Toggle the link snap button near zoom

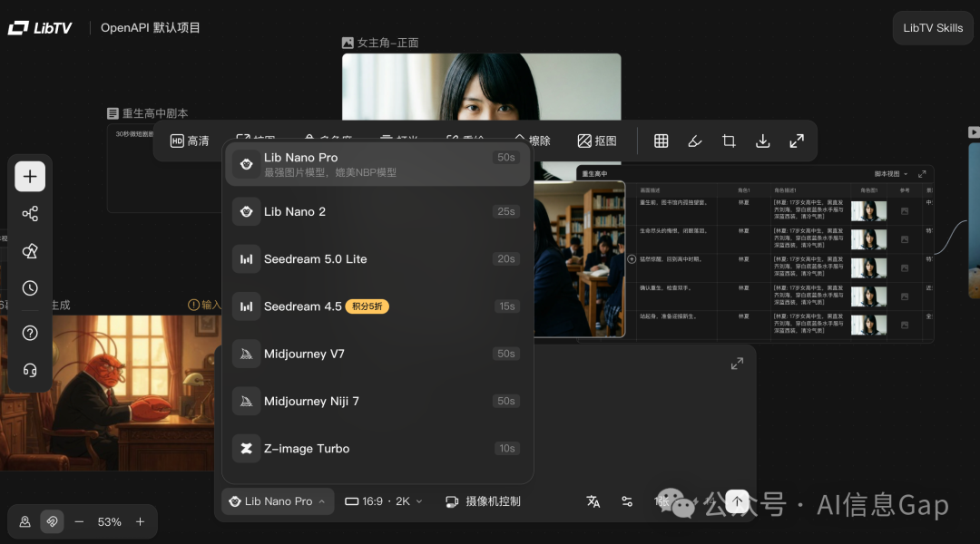click(x=52, y=522)
